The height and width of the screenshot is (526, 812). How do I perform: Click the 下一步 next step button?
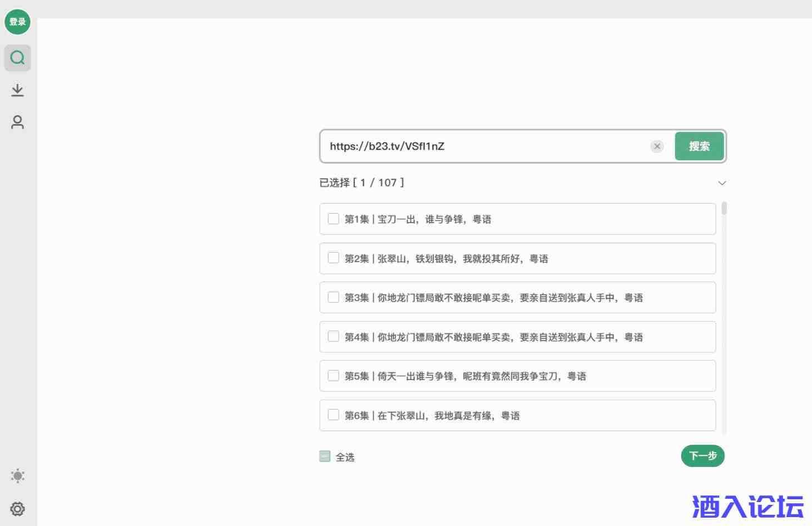click(x=702, y=456)
